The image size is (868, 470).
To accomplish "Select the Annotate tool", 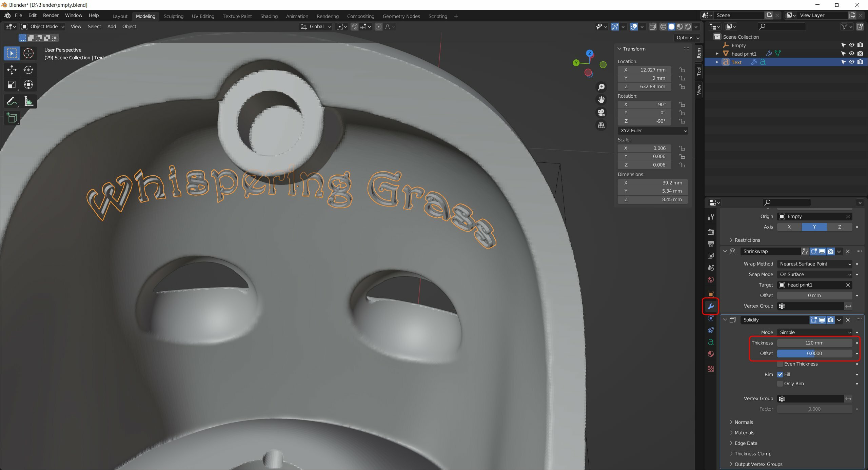I will tap(12, 101).
